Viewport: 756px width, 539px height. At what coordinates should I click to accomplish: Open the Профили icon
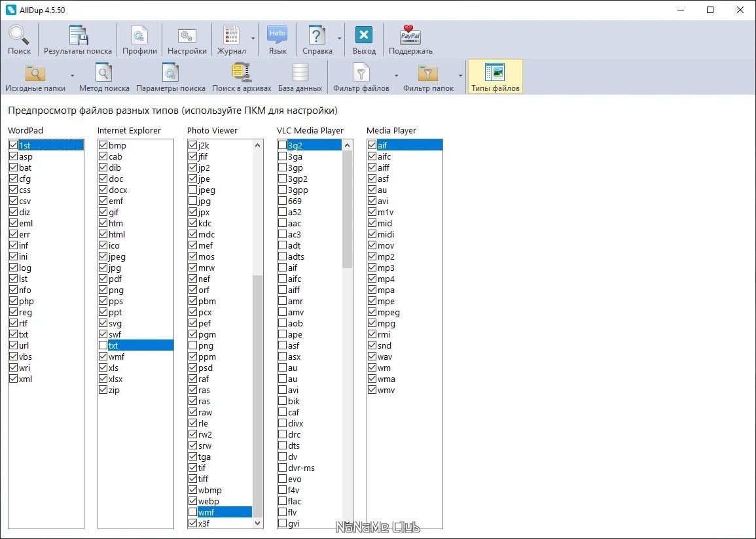tap(139, 35)
